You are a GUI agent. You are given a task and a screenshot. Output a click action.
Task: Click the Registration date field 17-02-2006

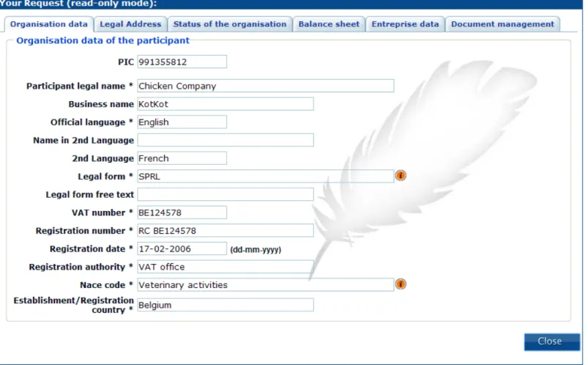pyautogui.click(x=182, y=248)
